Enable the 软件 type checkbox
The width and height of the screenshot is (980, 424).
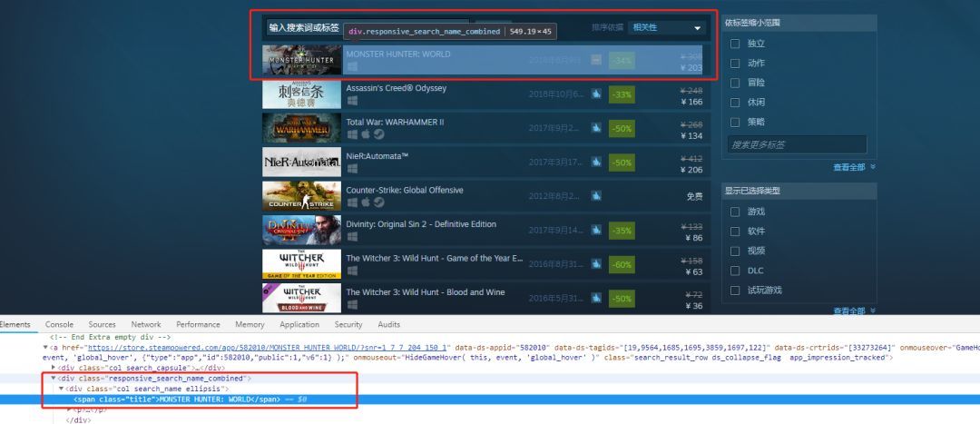coord(735,232)
